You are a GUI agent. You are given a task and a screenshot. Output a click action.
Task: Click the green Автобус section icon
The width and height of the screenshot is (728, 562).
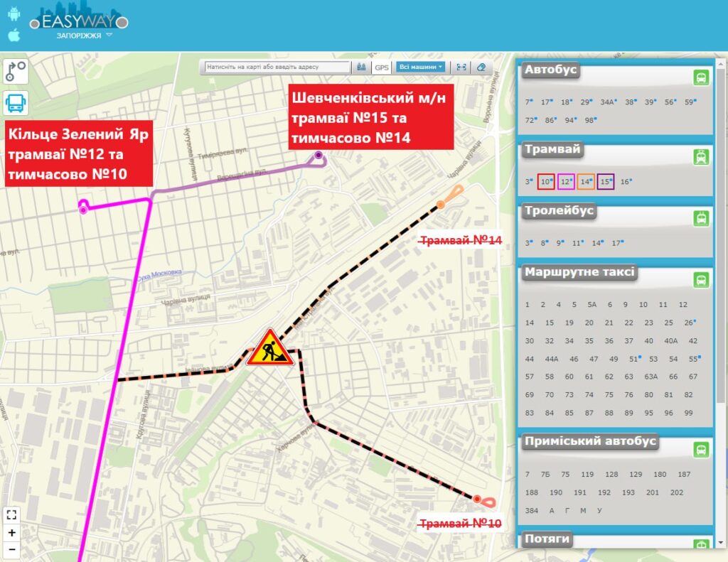point(701,78)
